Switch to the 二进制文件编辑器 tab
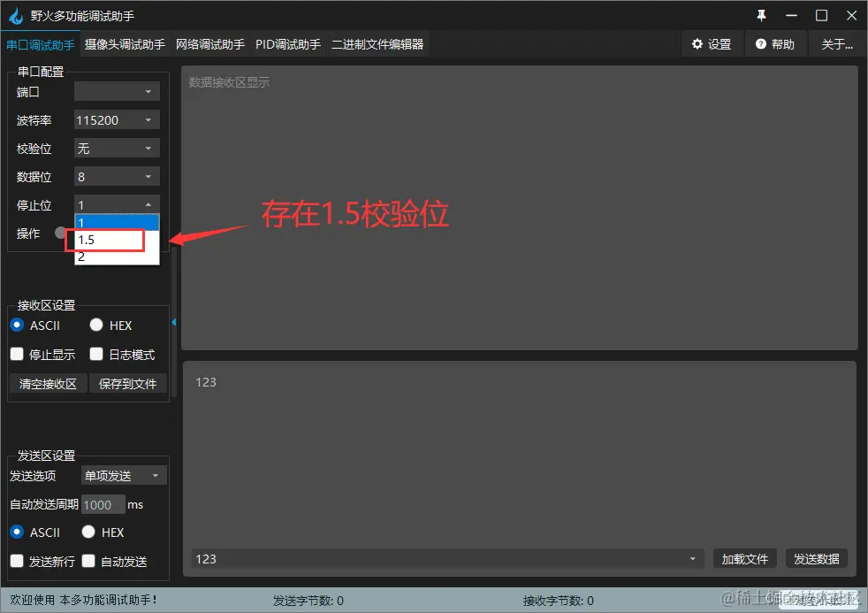 [378, 43]
